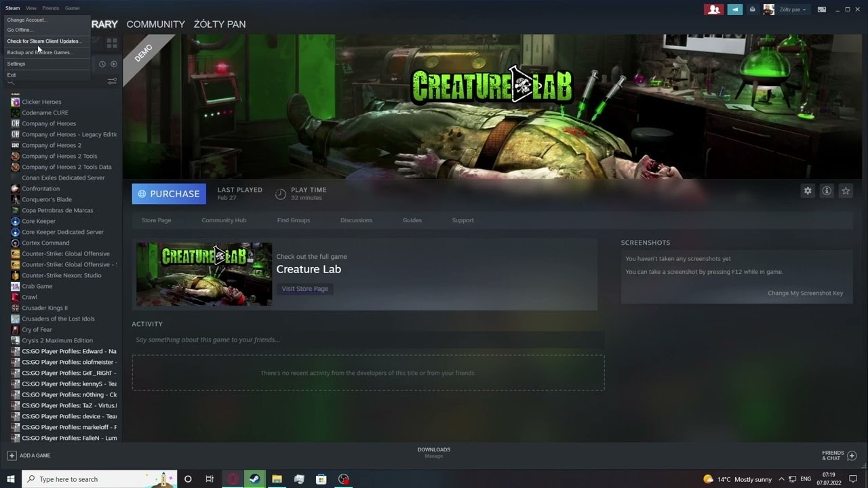Screen dimensions: 868x488
Task: Click the blue announcements megaphone icon
Action: 735,9
